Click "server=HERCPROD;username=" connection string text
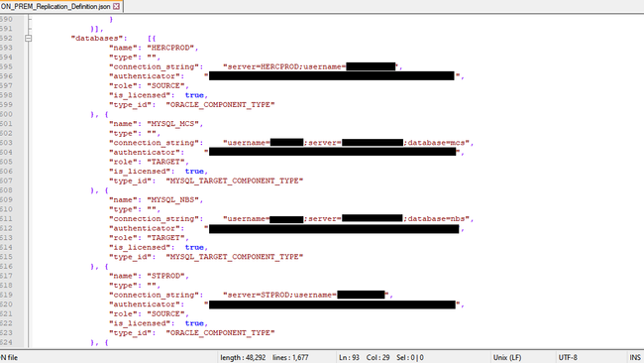The width and height of the screenshot is (644, 363). [x=284, y=66]
